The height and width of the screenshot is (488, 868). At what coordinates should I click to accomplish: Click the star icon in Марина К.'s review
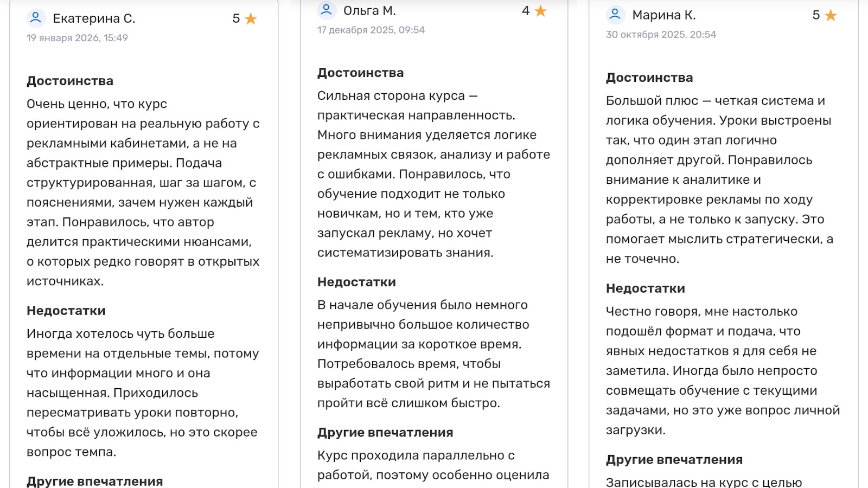(831, 16)
